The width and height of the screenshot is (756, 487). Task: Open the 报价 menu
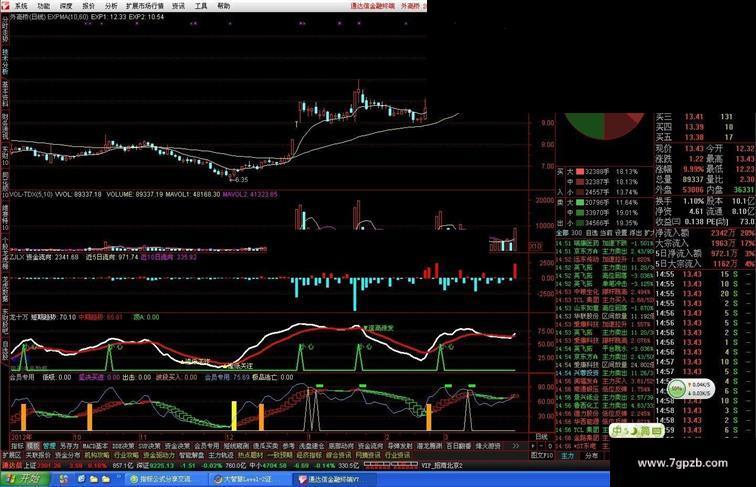coord(88,6)
